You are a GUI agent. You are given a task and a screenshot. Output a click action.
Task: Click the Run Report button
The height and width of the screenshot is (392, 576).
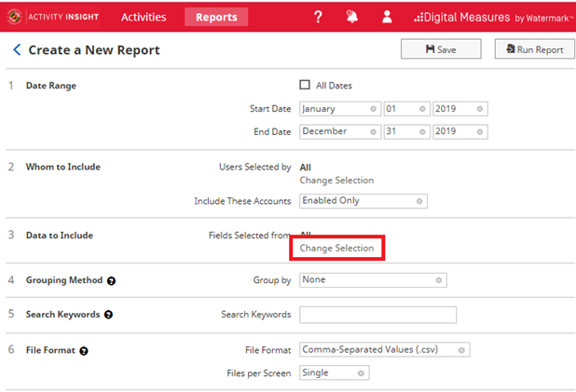tap(534, 49)
